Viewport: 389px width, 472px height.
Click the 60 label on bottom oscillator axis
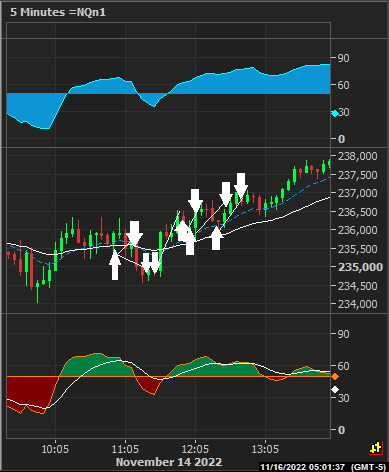coord(344,366)
